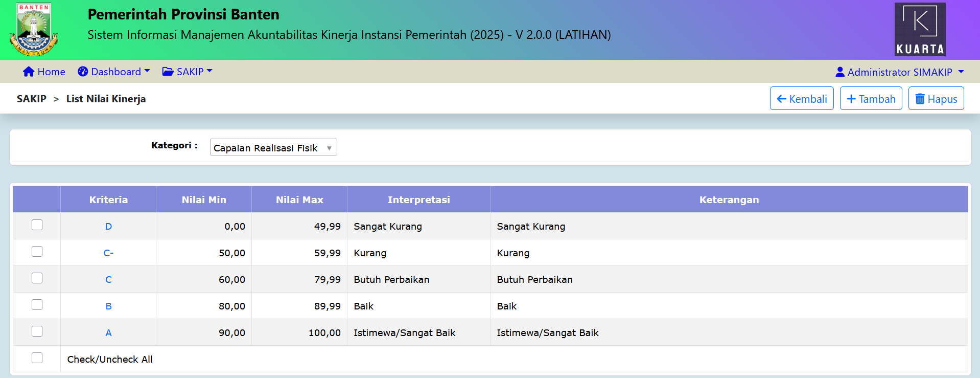Click the back arrow icon on Kembali

point(781,99)
